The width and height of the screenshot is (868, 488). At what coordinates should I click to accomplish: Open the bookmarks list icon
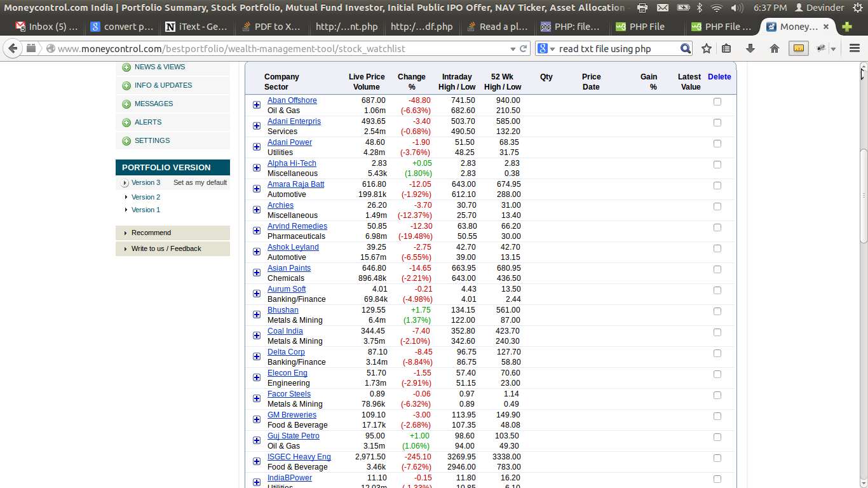[x=726, y=48]
